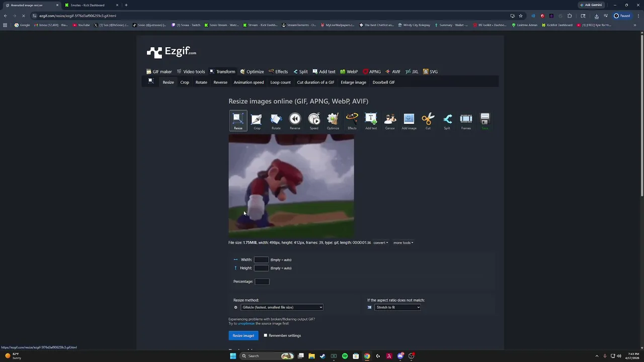644x362 pixels.
Task: Open File Explorer from the taskbar
Action: click(x=311, y=356)
